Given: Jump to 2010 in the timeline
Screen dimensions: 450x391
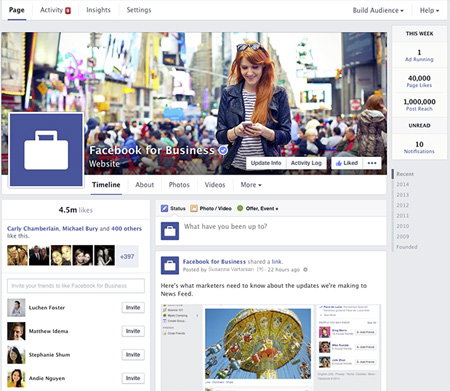Looking at the screenshot, I should [x=403, y=226].
